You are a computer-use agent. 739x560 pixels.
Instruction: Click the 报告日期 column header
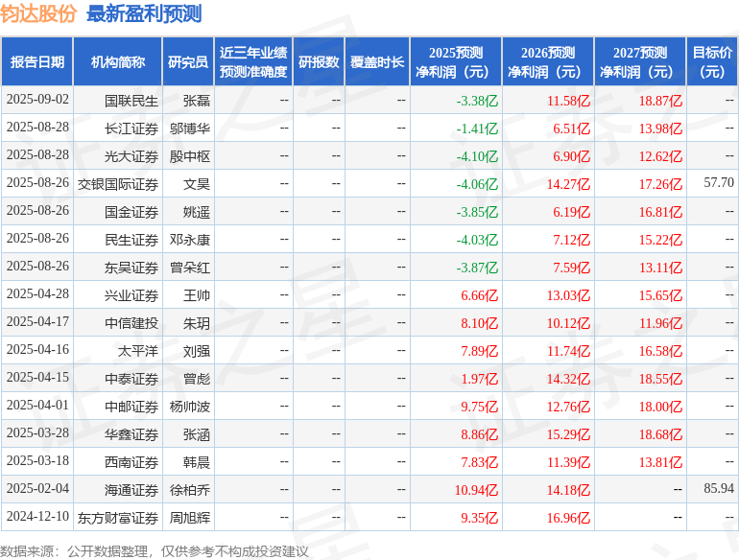[x=37, y=61]
